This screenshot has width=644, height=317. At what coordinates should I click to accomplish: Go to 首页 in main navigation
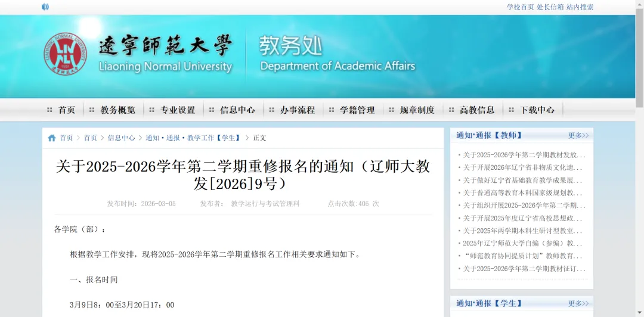[67, 110]
